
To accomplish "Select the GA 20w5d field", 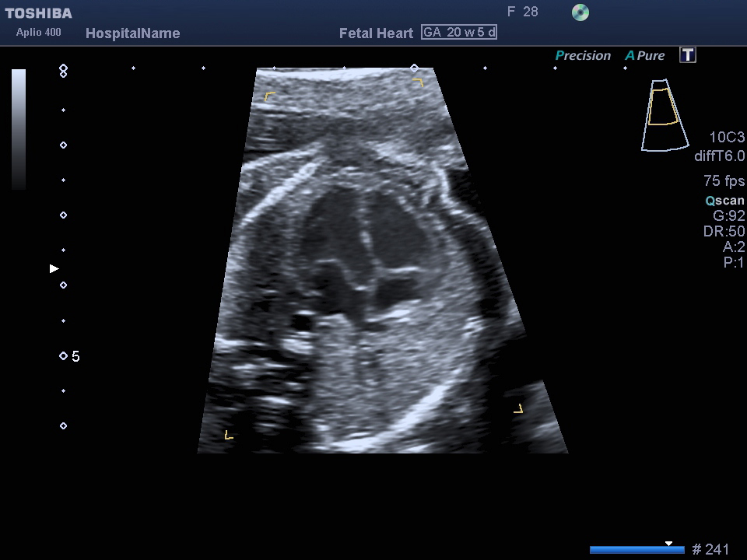I will click(x=459, y=33).
